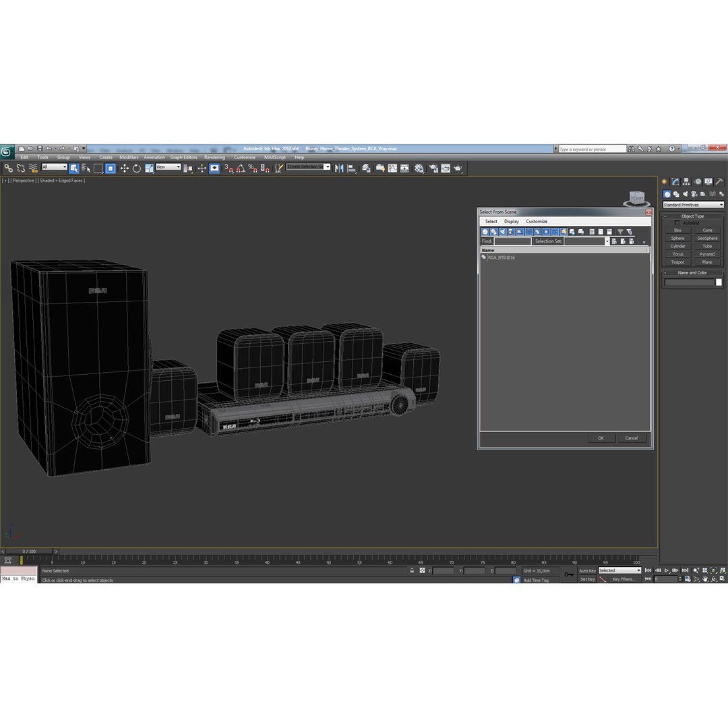Toggle 3D Snaps
The height and width of the screenshot is (728, 728).
point(229,168)
